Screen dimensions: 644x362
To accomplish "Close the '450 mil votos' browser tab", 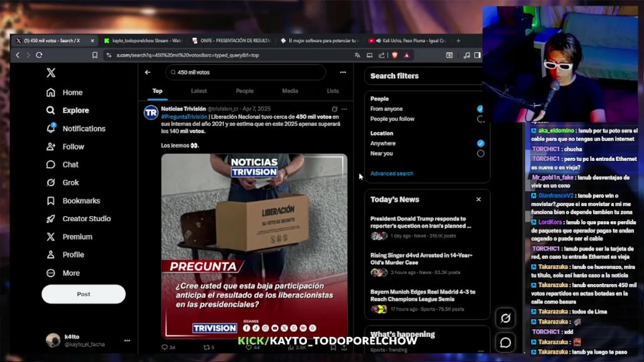I will click(92, 41).
